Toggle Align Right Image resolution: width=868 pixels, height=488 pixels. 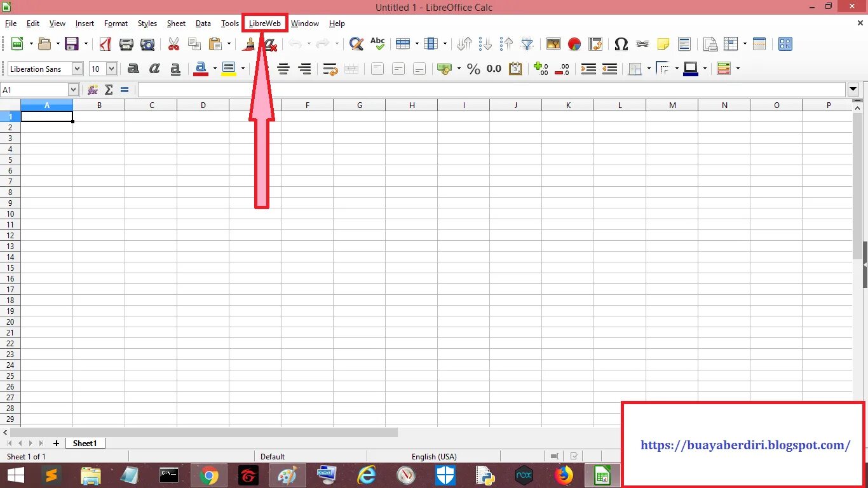(304, 69)
